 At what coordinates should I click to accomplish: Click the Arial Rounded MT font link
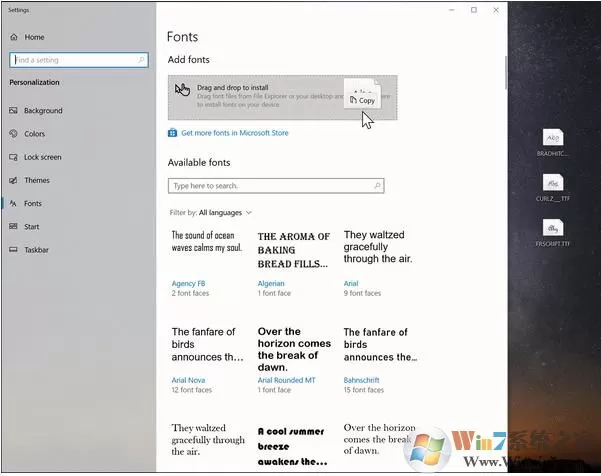click(286, 380)
